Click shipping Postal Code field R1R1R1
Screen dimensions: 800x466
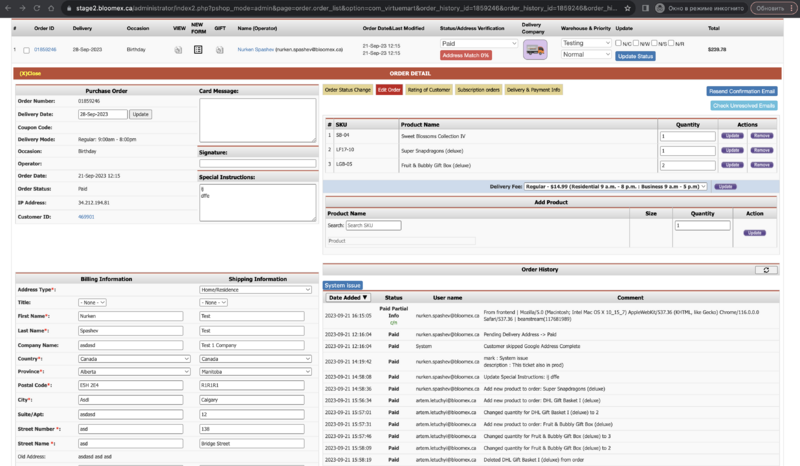pos(252,385)
